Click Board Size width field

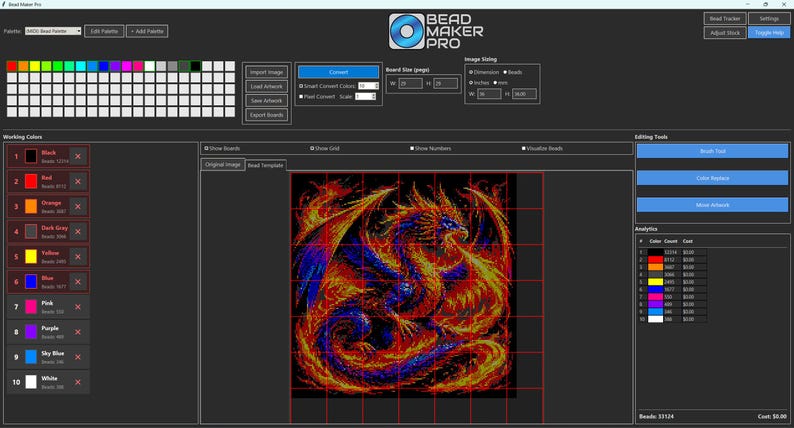pyautogui.click(x=411, y=84)
